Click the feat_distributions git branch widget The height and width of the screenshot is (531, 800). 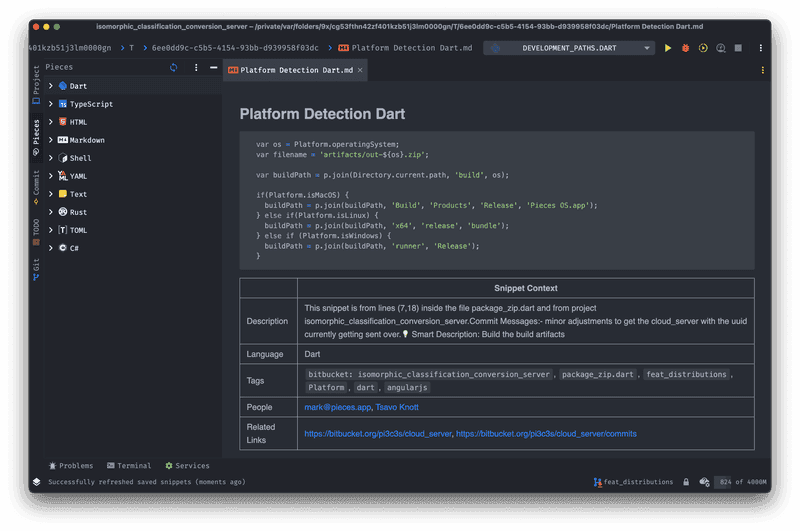(633, 482)
